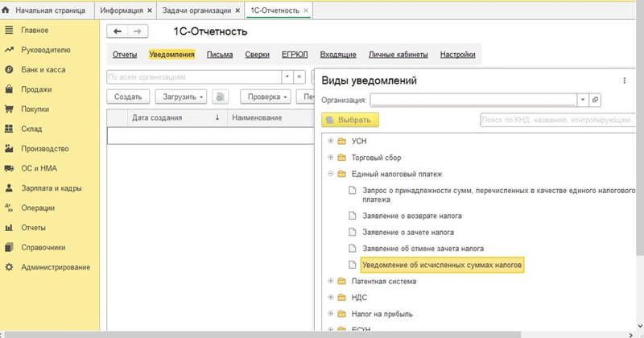The height and width of the screenshot is (338, 644).
Task: Open the three-dot menu in Виды уведомлений
Action: (x=625, y=80)
